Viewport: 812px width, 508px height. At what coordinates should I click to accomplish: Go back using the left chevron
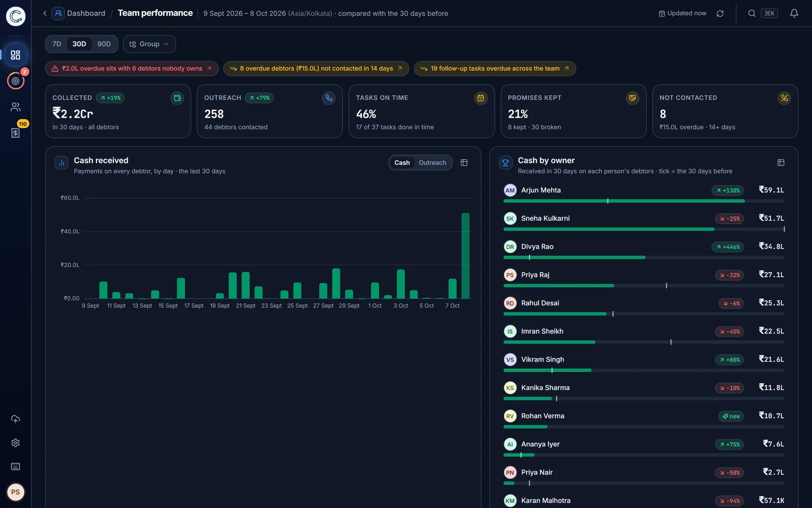[x=45, y=13]
